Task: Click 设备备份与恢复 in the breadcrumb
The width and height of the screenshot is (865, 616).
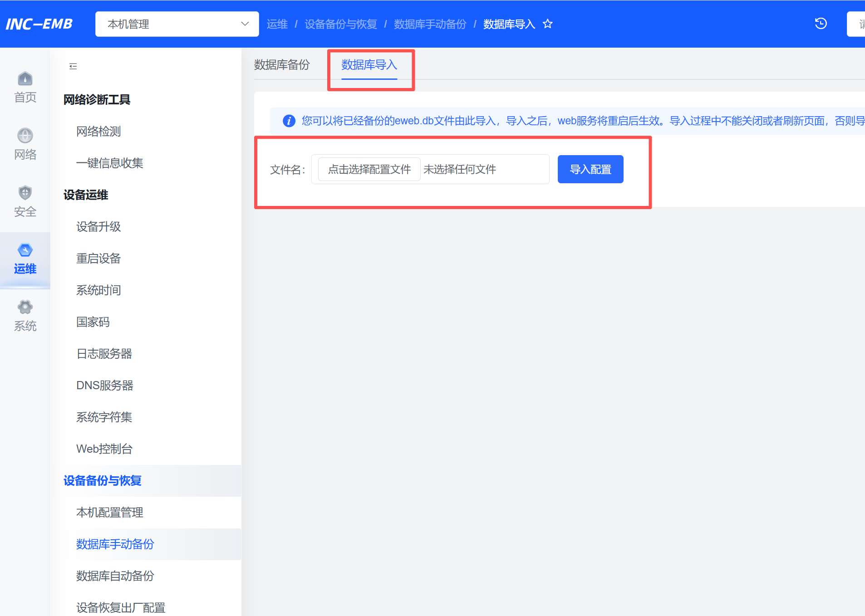Action: point(340,24)
